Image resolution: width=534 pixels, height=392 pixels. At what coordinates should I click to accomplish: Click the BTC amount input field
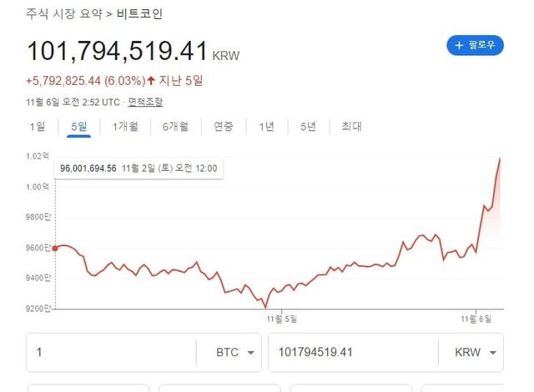coord(108,352)
